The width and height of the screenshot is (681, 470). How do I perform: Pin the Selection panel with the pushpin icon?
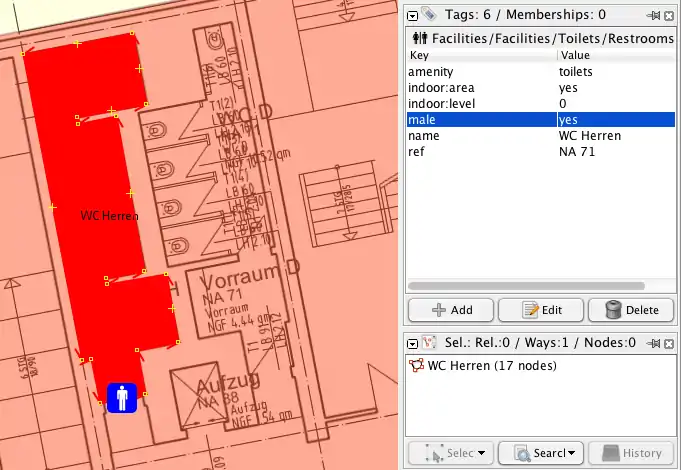[652, 343]
